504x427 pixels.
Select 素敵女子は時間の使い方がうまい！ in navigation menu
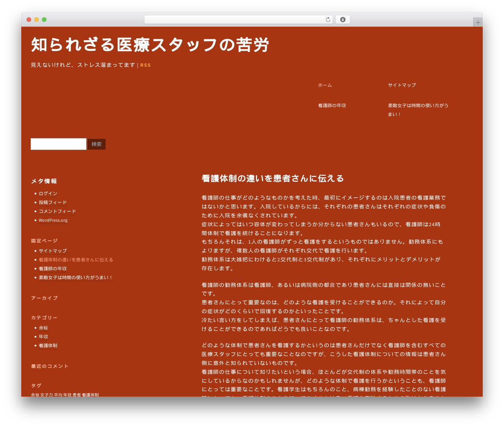tap(418, 110)
